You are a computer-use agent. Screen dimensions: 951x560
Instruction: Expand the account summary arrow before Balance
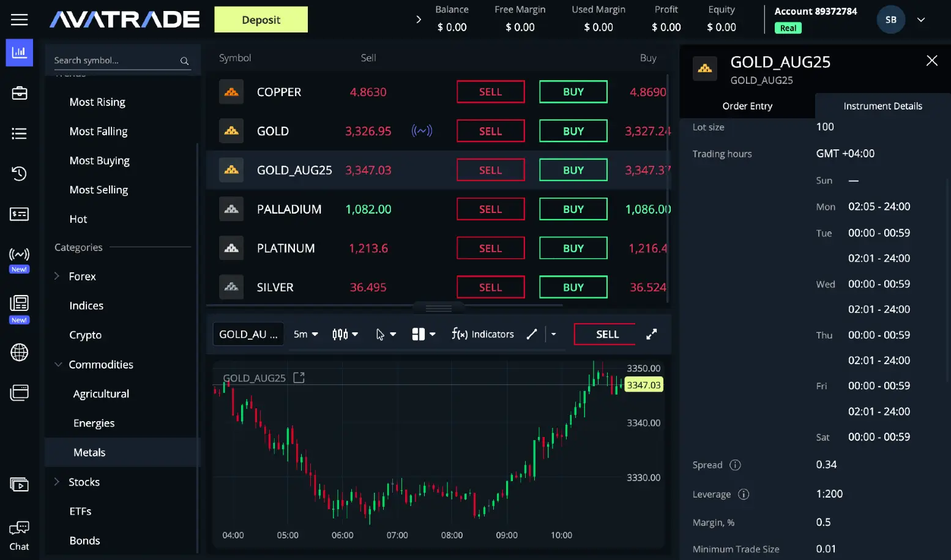(419, 20)
